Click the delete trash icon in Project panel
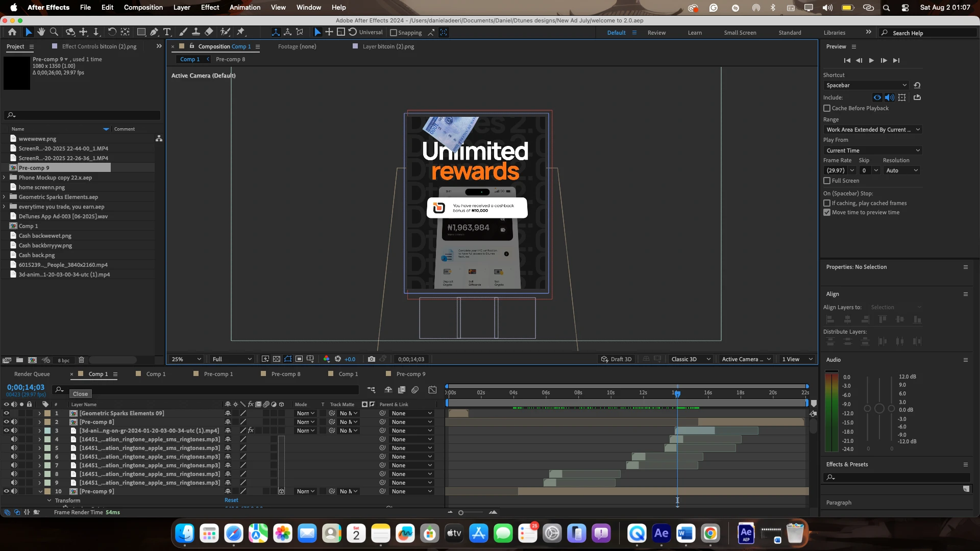980x551 pixels. 81,360
